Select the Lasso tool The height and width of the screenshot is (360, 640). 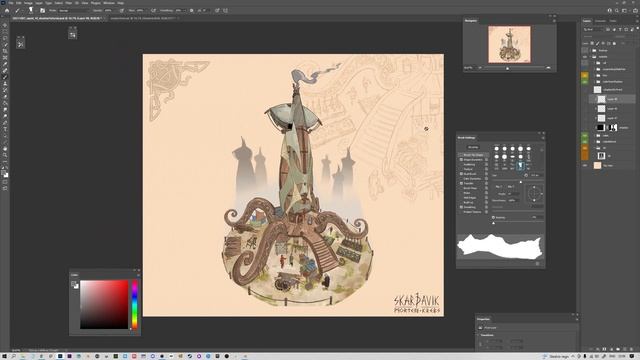click(5, 38)
